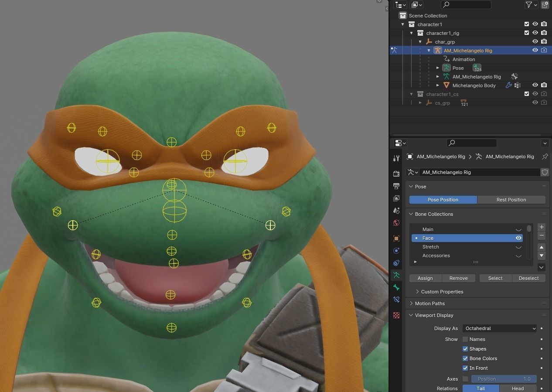Image resolution: width=552 pixels, height=392 pixels.
Task: Uncheck the character1_rig collection checkbox
Action: point(527,33)
